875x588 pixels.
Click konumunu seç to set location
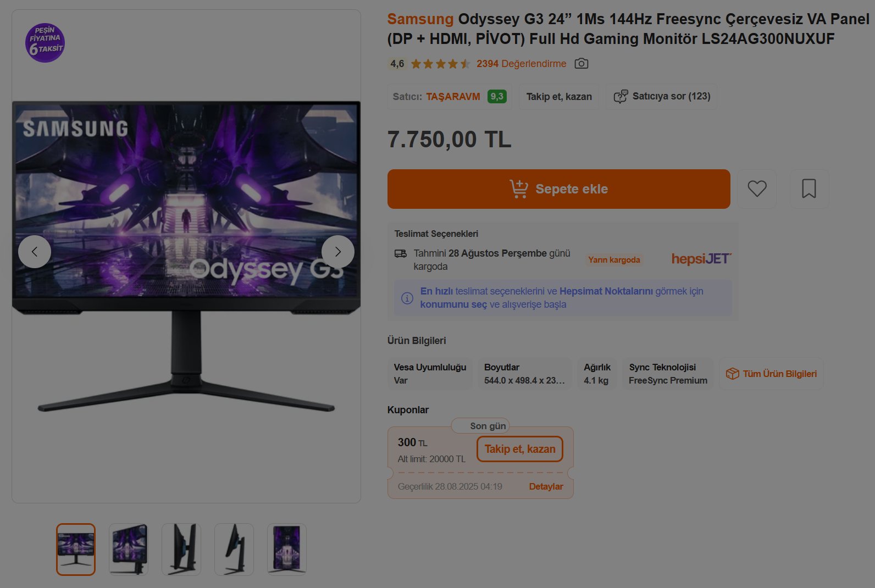453,304
